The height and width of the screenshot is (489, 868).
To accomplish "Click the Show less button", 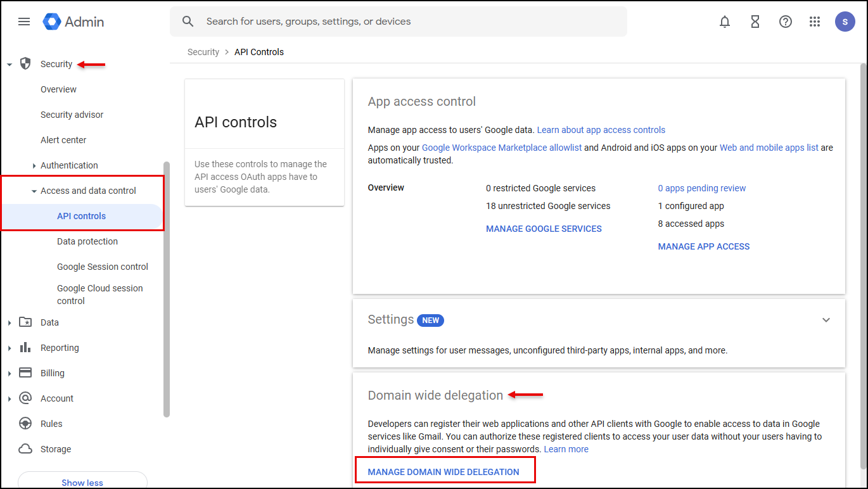I will (82, 482).
